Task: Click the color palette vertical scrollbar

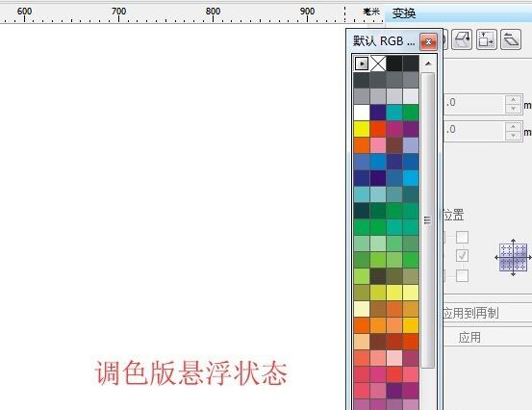Action: [x=428, y=220]
